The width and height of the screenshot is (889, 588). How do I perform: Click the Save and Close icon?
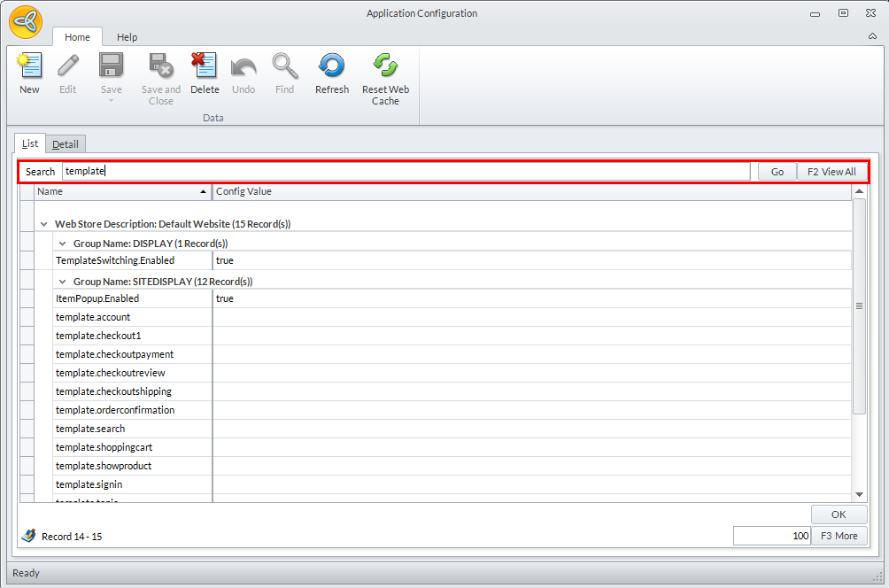[x=161, y=66]
